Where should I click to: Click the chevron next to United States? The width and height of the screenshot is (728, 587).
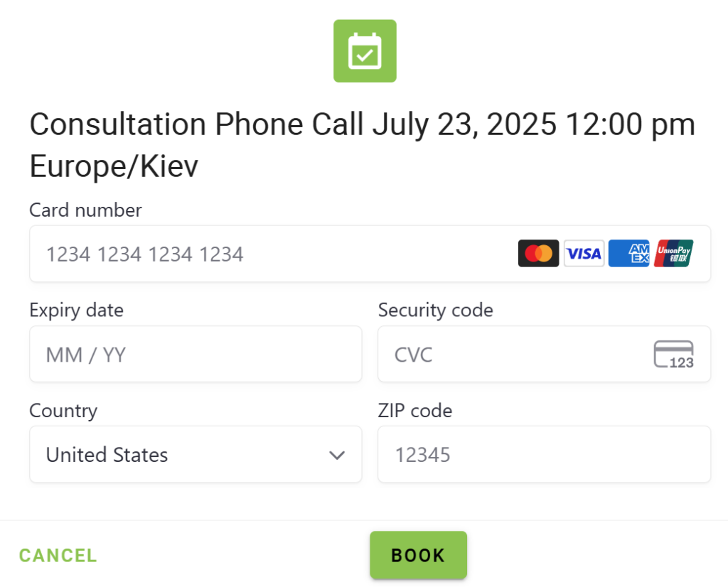click(x=337, y=455)
